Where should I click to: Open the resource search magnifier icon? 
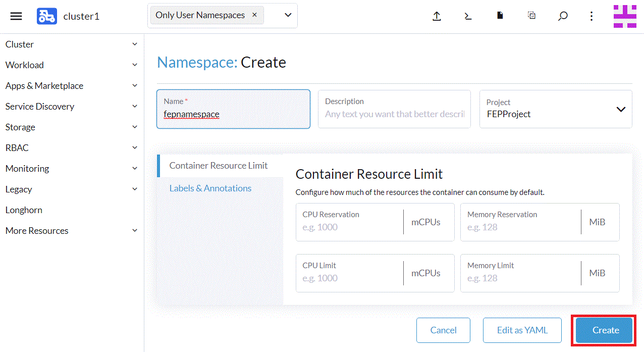click(x=563, y=16)
